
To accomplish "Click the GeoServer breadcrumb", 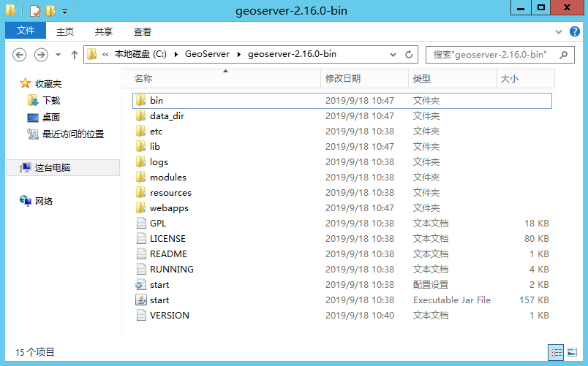I will pos(208,54).
